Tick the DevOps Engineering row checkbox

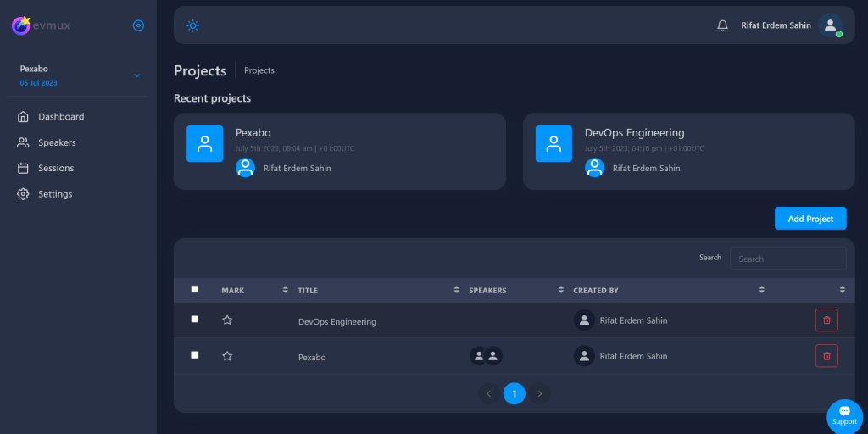point(194,319)
